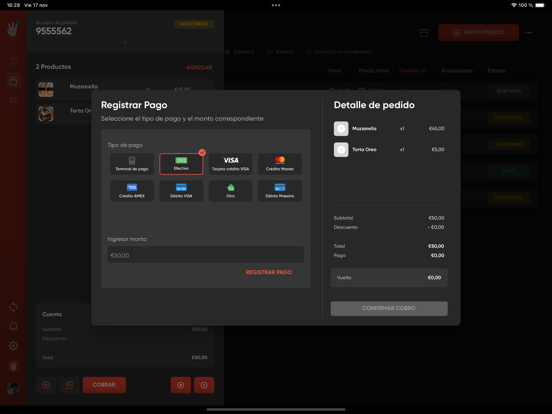Open the three-dot more options menu

[x=528, y=32]
